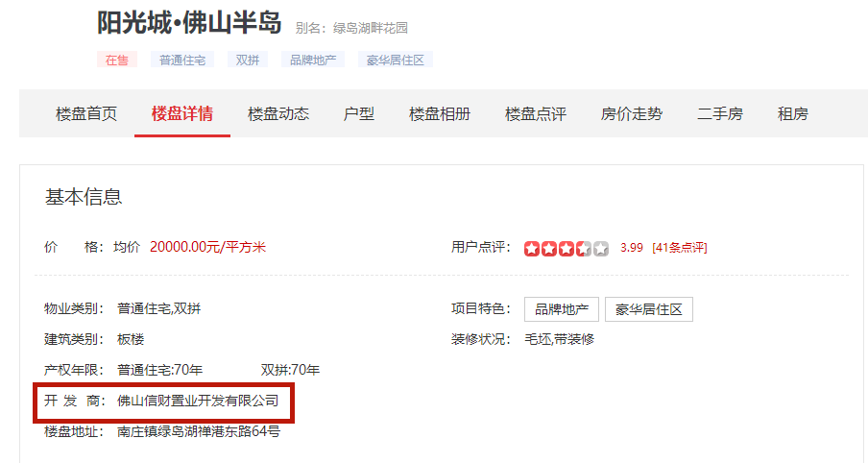Screen dimensions: 868x463
Task: View the 楼盘相册 tab
Action: pyautogui.click(x=440, y=113)
